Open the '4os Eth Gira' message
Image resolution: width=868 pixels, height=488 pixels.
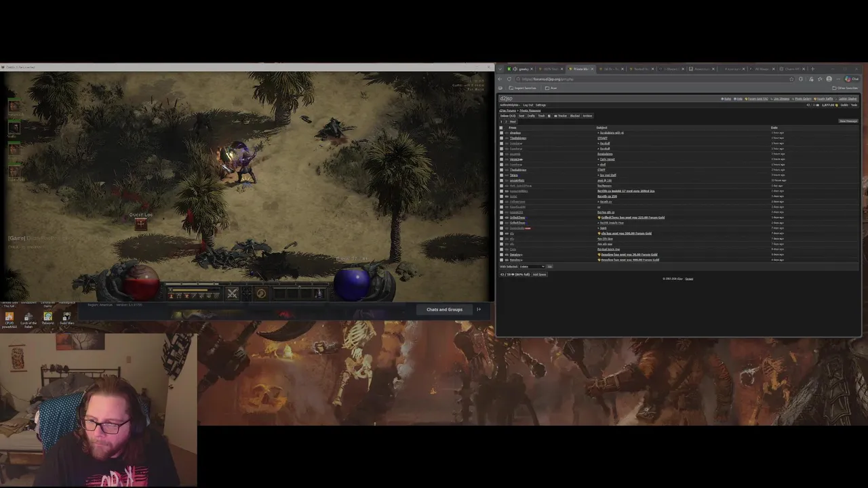pyautogui.click(x=605, y=239)
